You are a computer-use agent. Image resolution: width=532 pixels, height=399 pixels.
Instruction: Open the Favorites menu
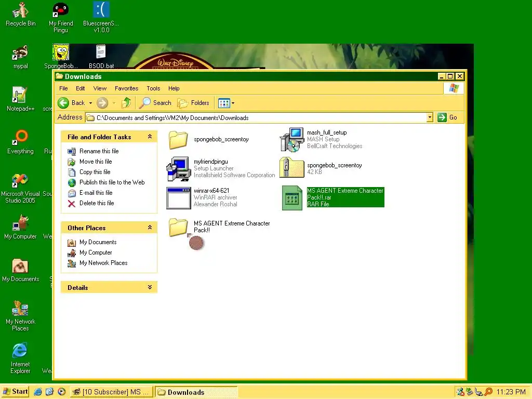tap(127, 88)
